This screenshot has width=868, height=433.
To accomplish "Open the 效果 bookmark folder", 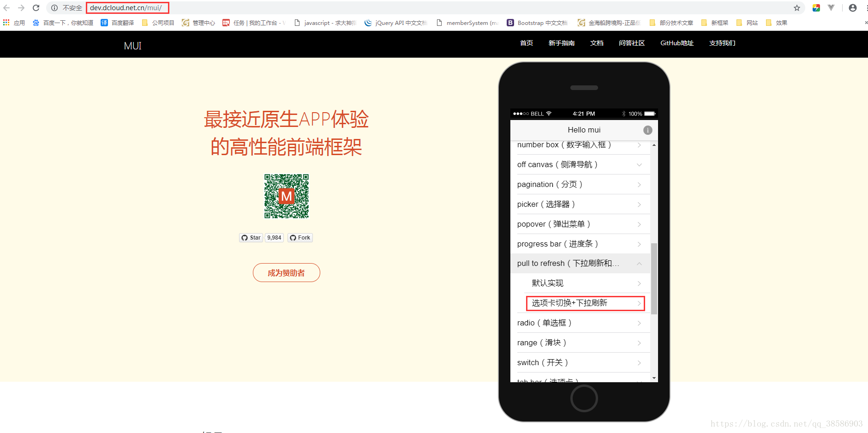I will (777, 23).
